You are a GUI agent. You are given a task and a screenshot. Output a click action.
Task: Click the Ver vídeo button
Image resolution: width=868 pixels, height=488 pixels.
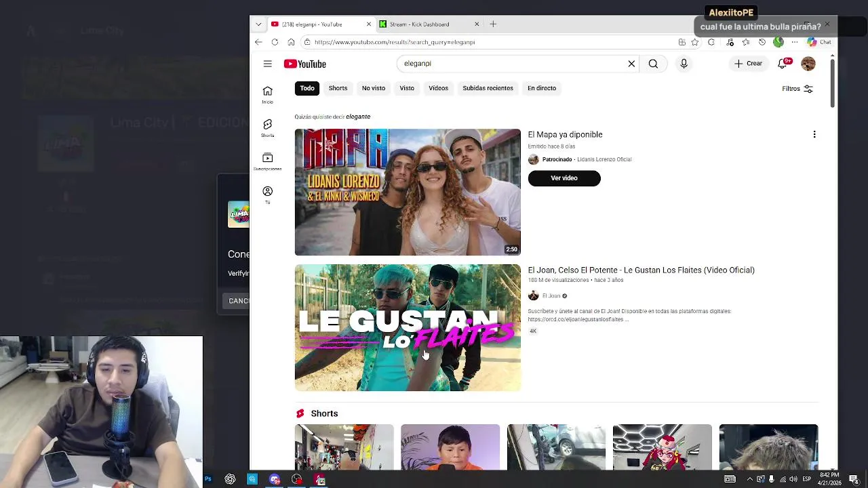(564, 178)
